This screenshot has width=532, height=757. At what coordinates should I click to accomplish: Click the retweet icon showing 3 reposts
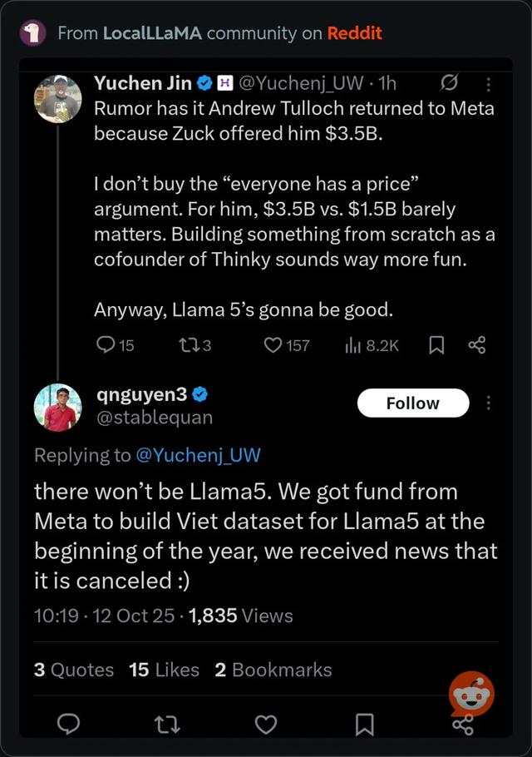[x=186, y=344]
